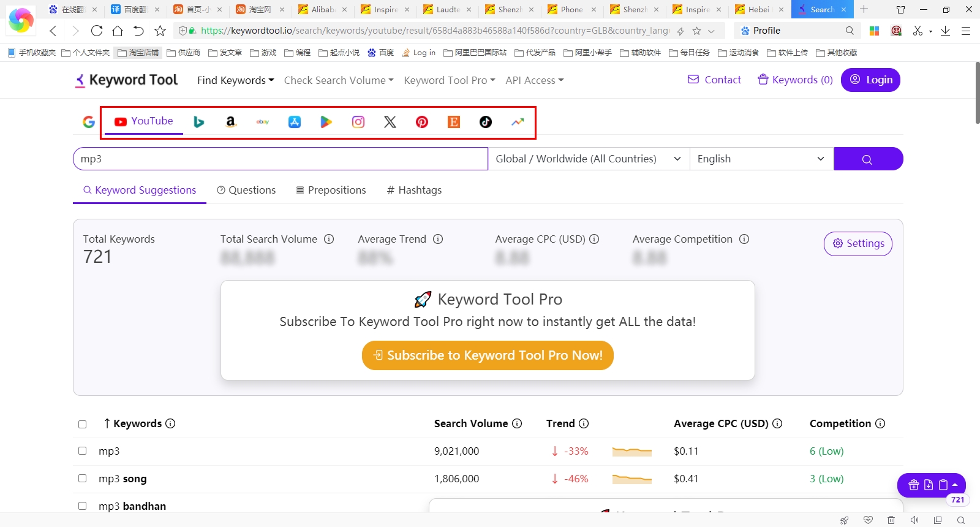Check the box for mp3 song row

coord(83,479)
